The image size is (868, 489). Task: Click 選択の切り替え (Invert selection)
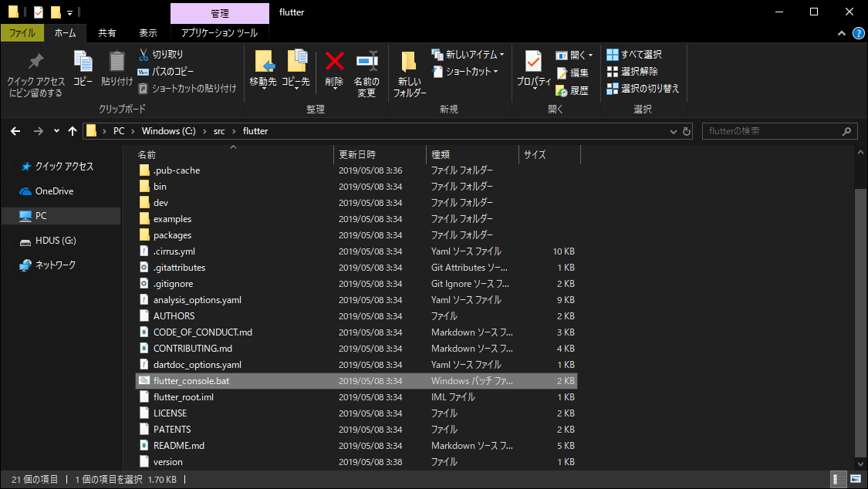(643, 89)
